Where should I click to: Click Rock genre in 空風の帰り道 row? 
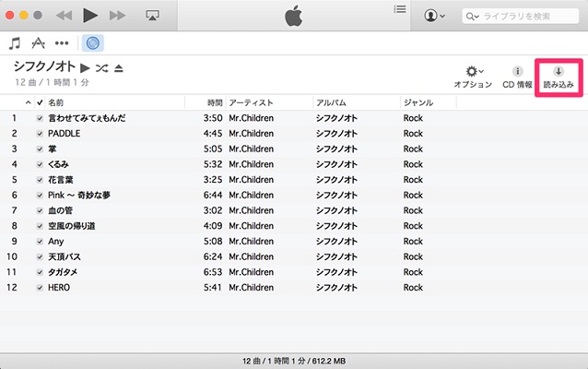[413, 226]
